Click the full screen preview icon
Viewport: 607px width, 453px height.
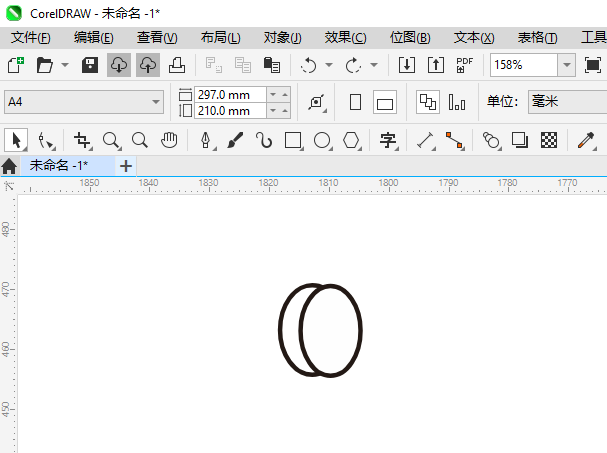[593, 65]
